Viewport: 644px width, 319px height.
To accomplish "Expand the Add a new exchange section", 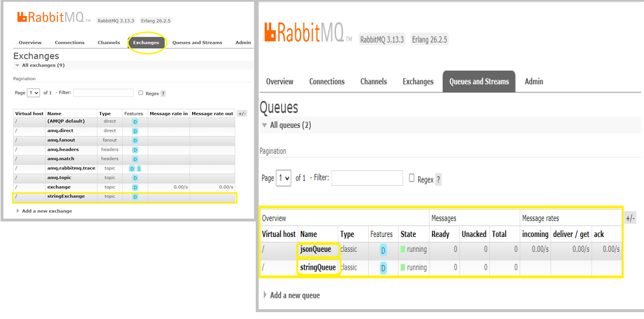I will tap(46, 211).
